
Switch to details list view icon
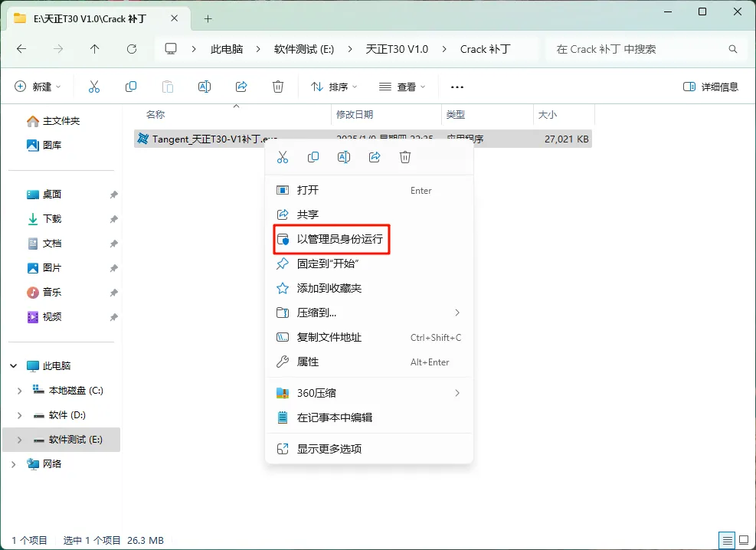coord(727,540)
